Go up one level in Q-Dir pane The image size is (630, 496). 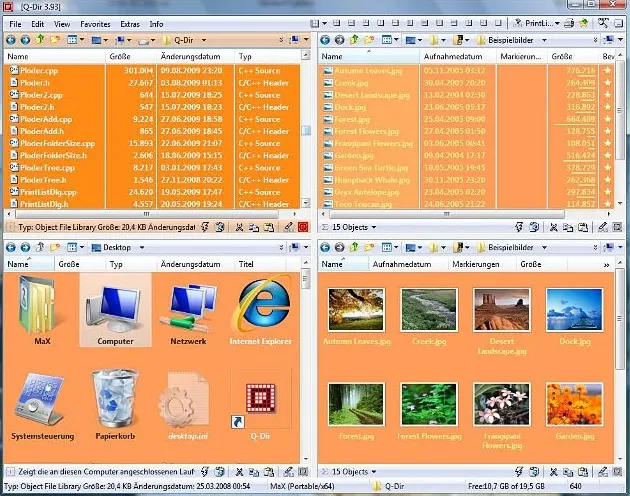point(40,39)
